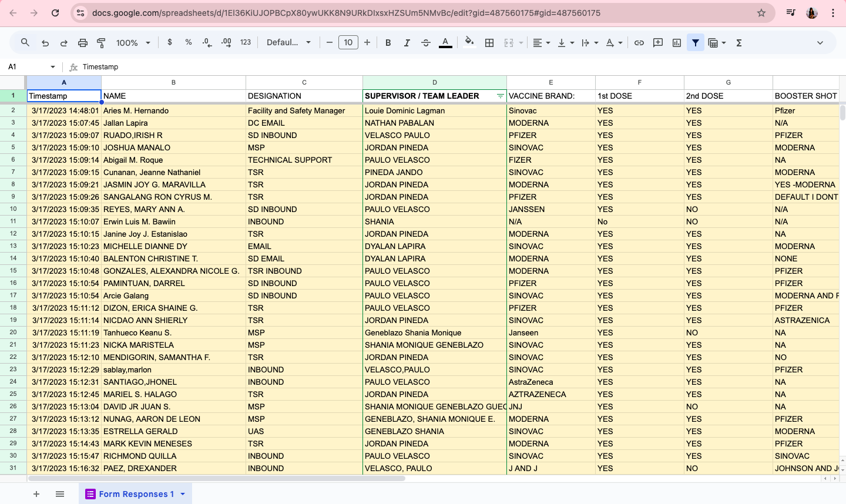Screen dimensions: 846x504
Task: Redo the last undone action
Action: pos(64,42)
